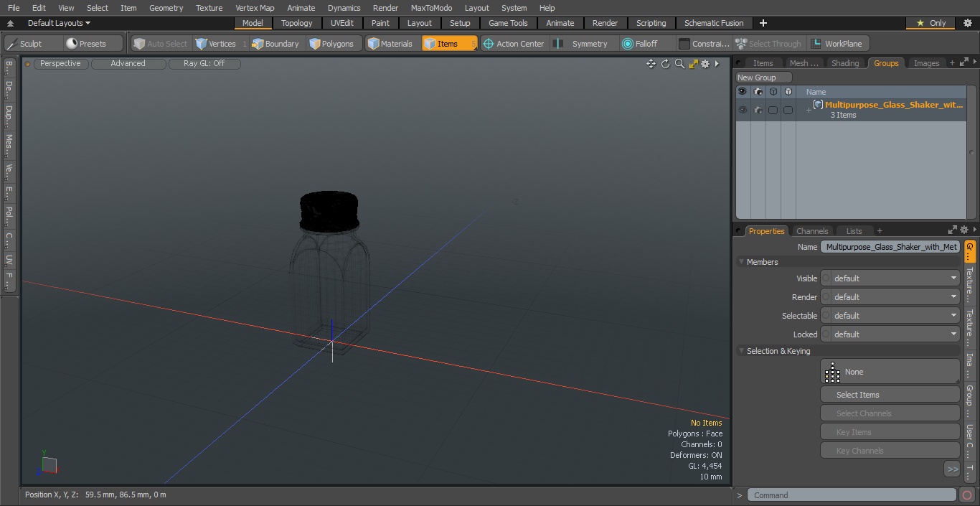Toggle Symmetry in the toolbar
The height and width of the screenshot is (506, 980).
(583, 44)
